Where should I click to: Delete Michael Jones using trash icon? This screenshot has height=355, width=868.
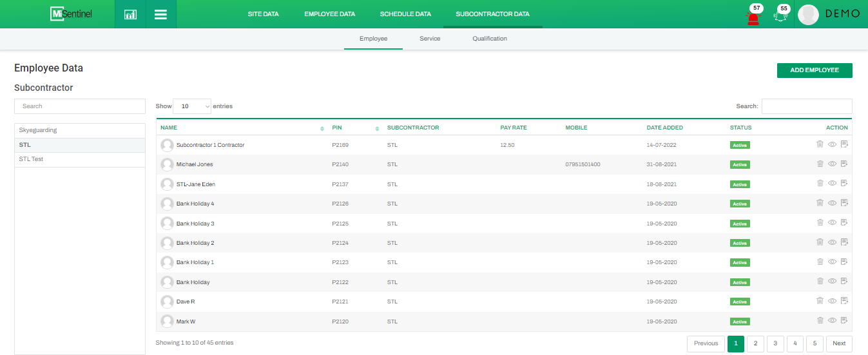click(820, 164)
